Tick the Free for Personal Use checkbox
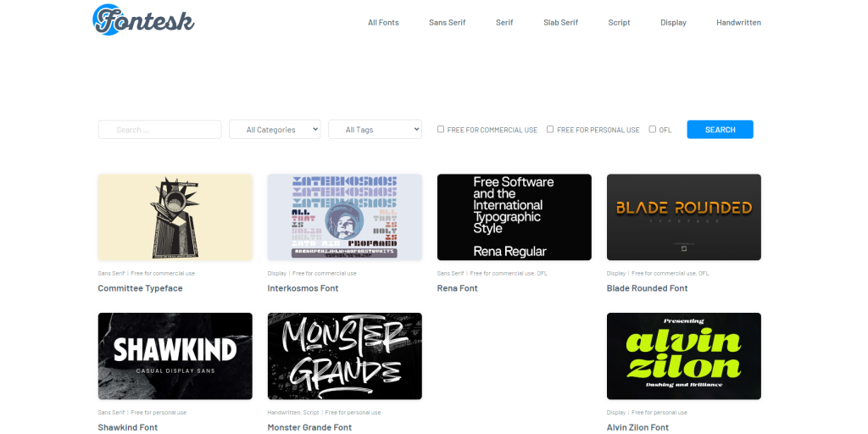The image size is (868, 434). [x=550, y=129]
